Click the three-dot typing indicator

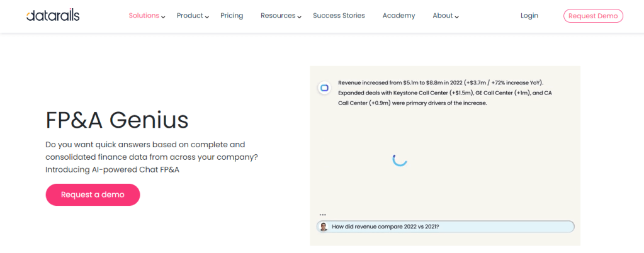(323, 215)
